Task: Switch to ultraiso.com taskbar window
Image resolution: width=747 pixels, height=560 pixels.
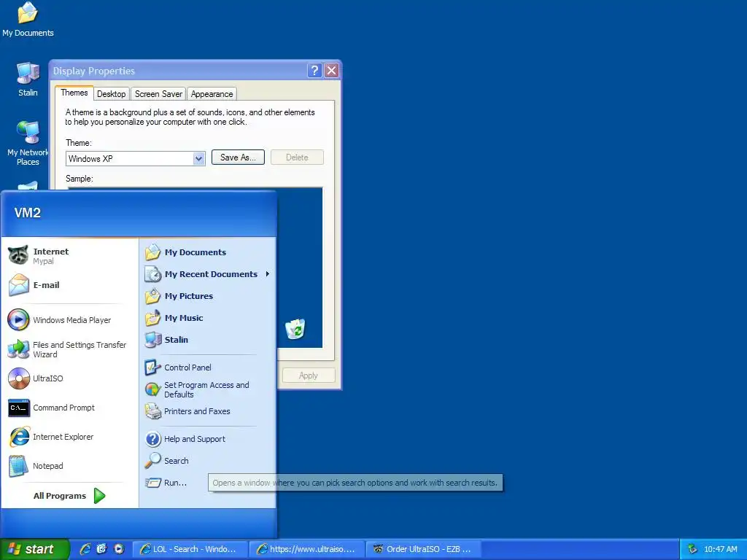Action: click(307, 549)
